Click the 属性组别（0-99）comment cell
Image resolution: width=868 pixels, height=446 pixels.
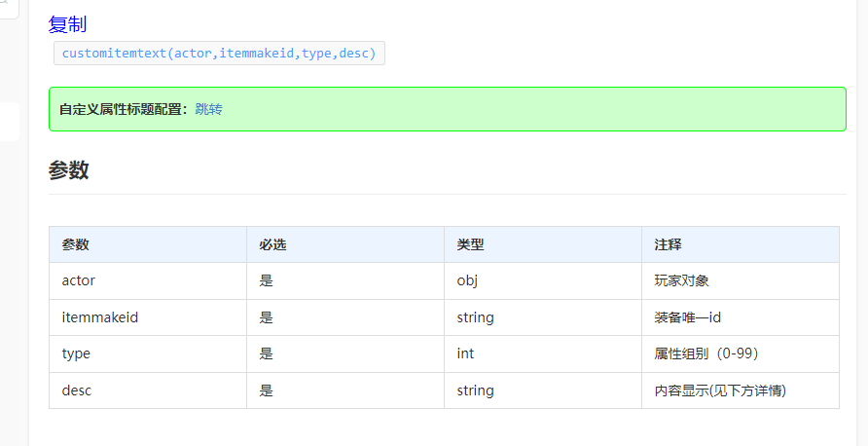point(741,354)
